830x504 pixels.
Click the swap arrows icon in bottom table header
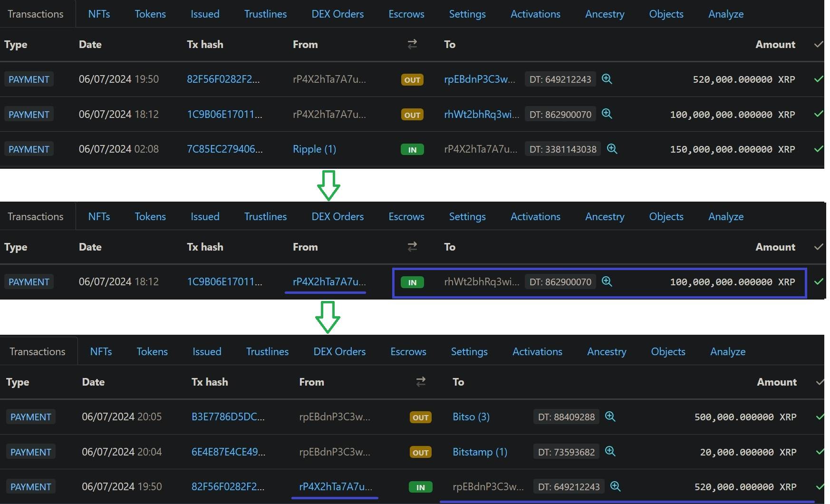tap(420, 382)
